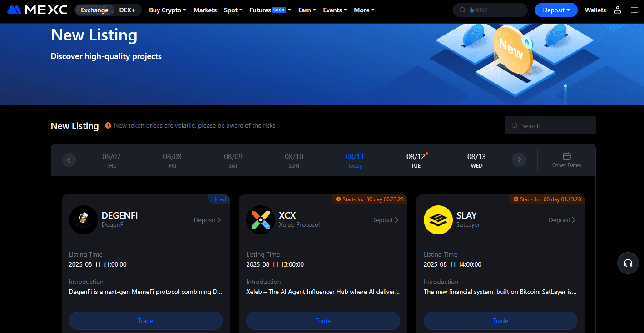Open the customer support headset icon

(x=628, y=263)
